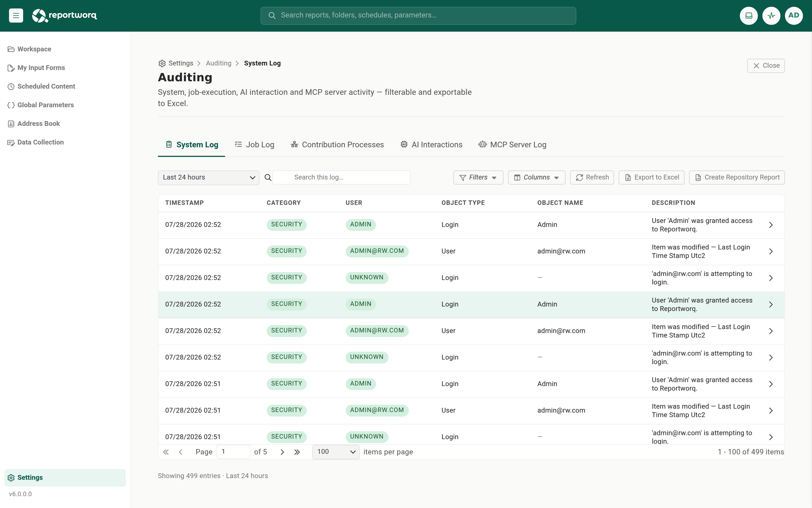This screenshot has width=812, height=508.
Task: Sort by Description column header
Action: pyautogui.click(x=673, y=203)
